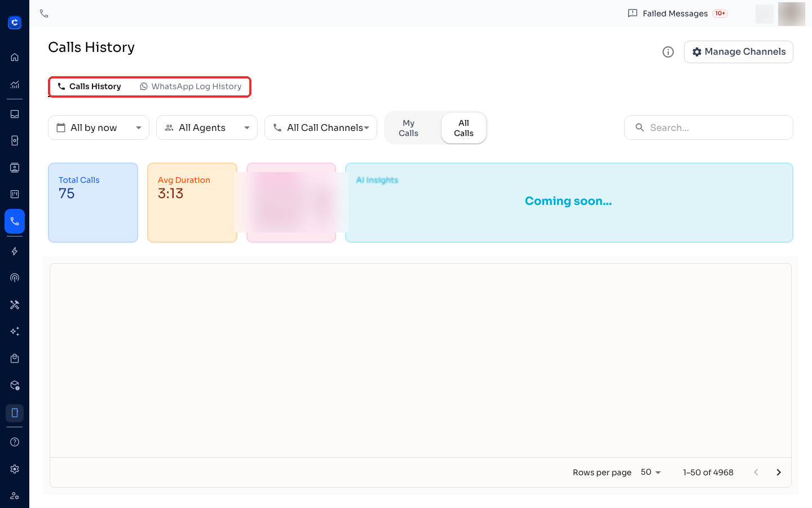Switch to WhatsApp Log History tab
Image resolution: width=812 pixels, height=508 pixels.
[191, 86]
